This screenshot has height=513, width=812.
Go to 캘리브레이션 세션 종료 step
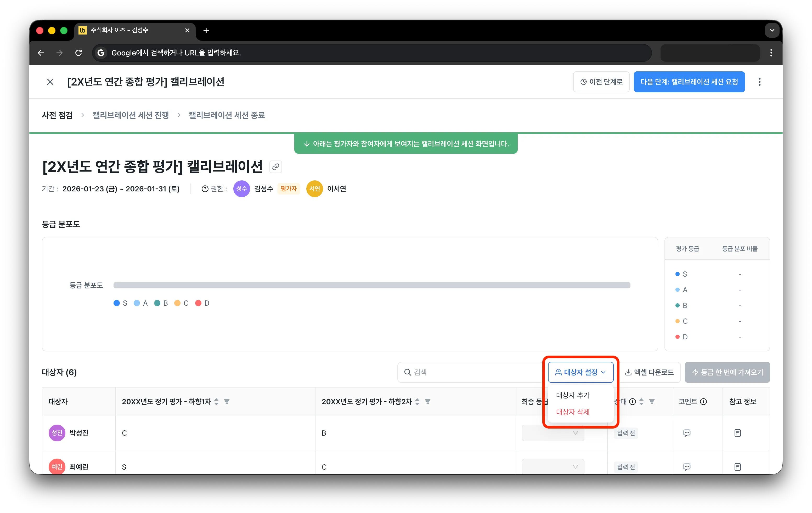click(227, 115)
